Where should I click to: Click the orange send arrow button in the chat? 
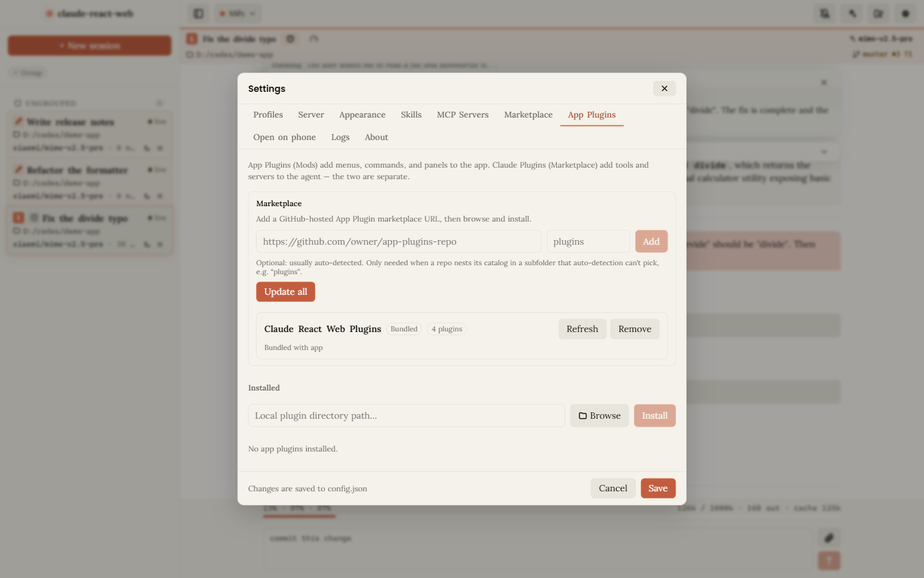point(829,561)
